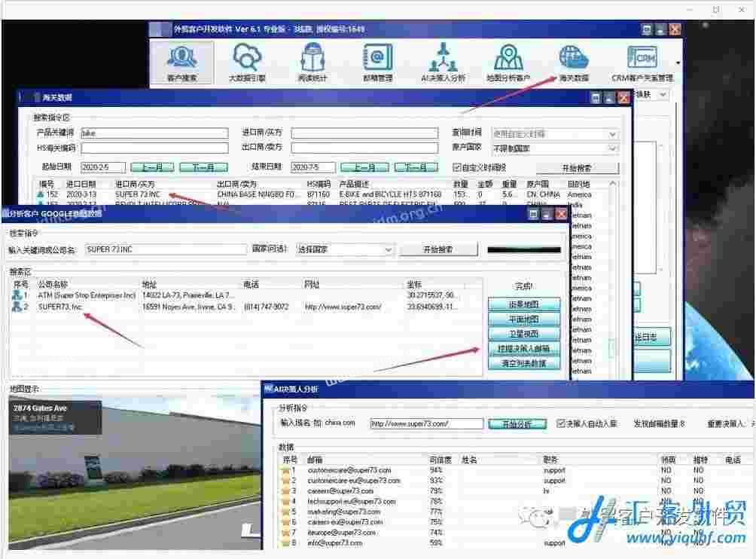
Task: Click the AI决策人分析 window title icon
Action: 269,389
